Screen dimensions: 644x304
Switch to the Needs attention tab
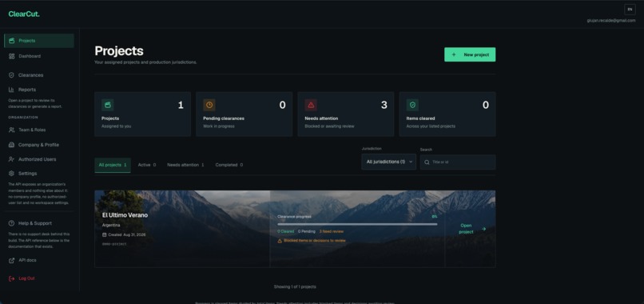tap(185, 165)
